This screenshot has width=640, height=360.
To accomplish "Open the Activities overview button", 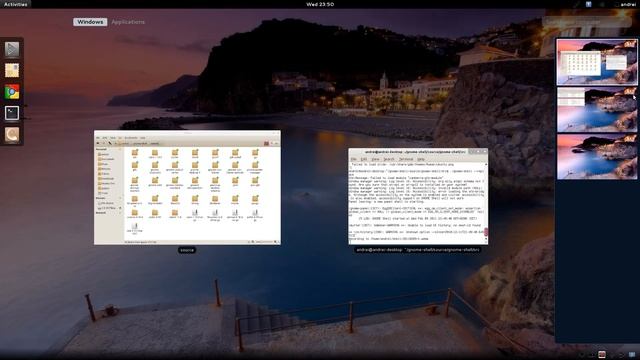I will tap(16, 4).
